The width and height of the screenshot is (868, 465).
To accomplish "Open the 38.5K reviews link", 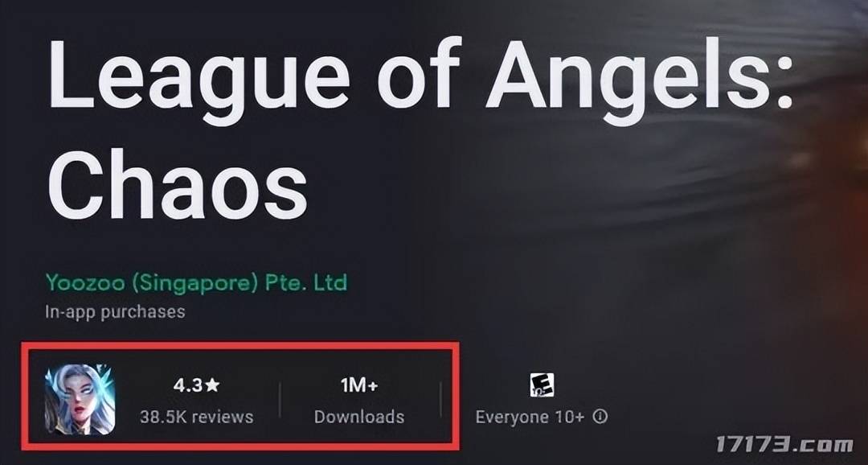I will coord(197,417).
